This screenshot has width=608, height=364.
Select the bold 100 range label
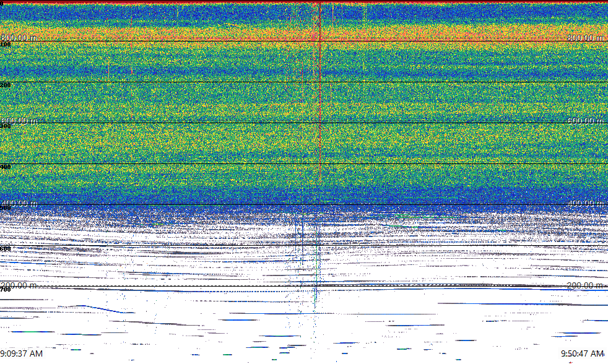(x=6, y=45)
